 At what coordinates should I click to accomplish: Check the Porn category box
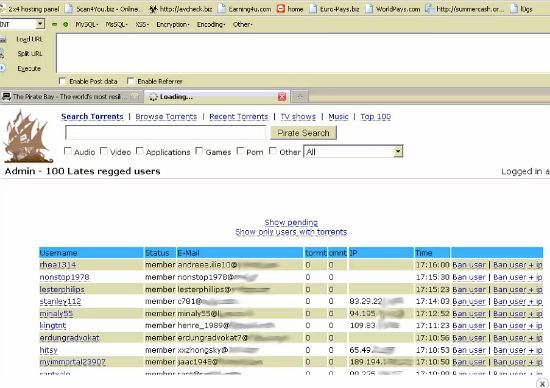pyautogui.click(x=240, y=151)
